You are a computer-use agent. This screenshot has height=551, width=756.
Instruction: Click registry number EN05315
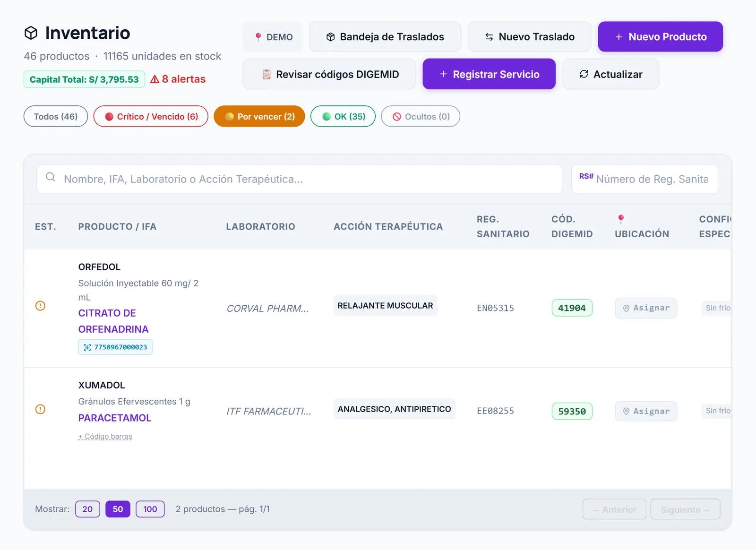pos(495,308)
